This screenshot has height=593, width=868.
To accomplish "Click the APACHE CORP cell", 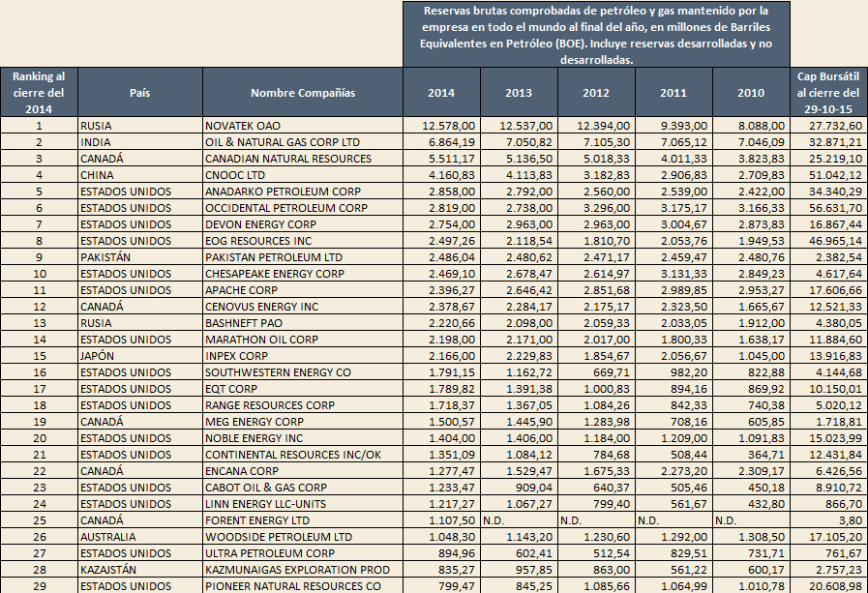I will click(x=303, y=290).
